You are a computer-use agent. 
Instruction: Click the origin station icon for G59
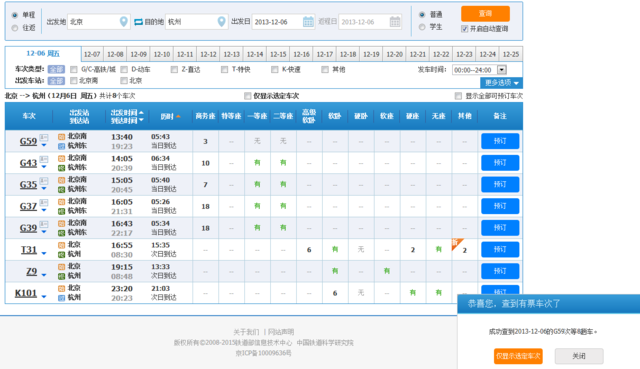point(61,136)
